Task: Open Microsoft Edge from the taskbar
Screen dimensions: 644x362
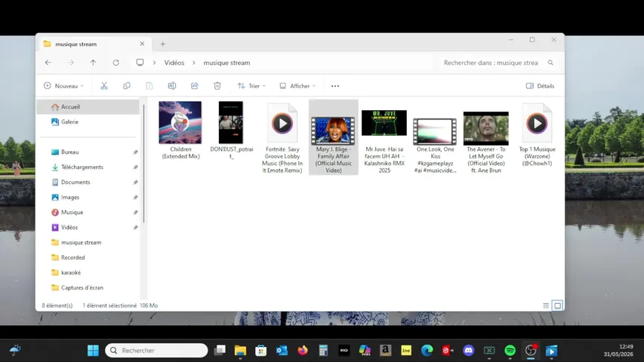Action: click(427, 351)
